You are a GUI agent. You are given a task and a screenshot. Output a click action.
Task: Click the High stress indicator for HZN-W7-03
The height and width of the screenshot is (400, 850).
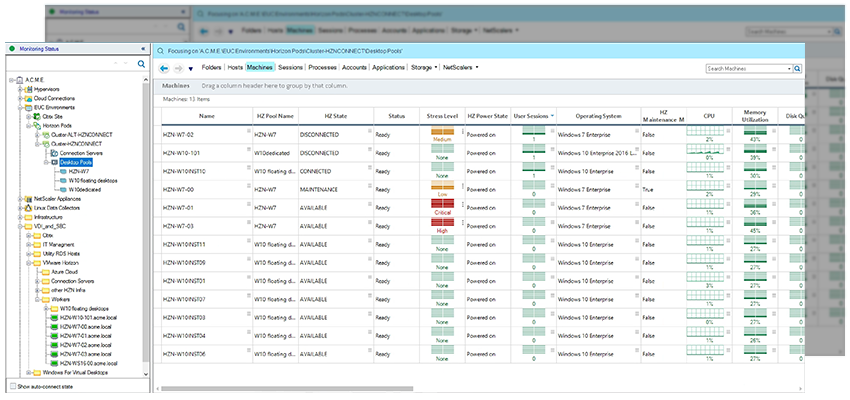442,226
